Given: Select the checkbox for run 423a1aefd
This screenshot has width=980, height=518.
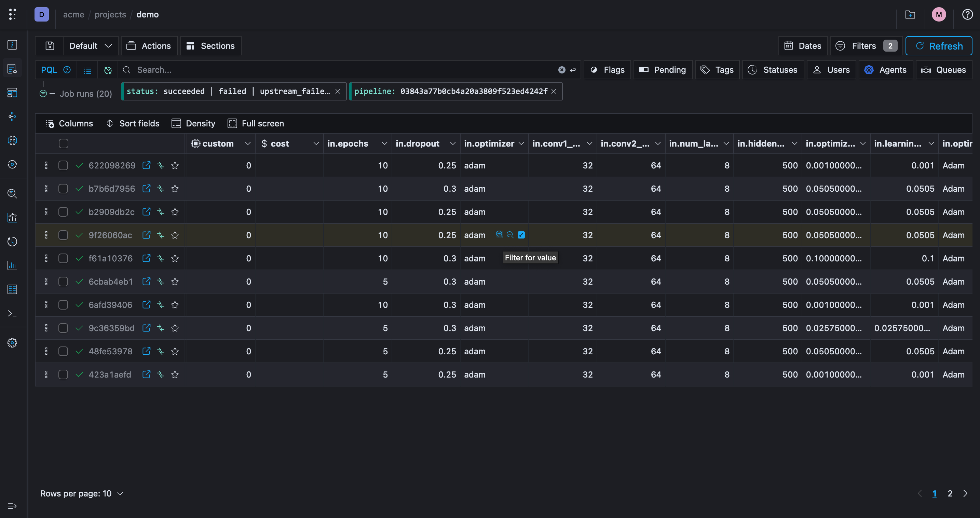Looking at the screenshot, I should pos(63,374).
